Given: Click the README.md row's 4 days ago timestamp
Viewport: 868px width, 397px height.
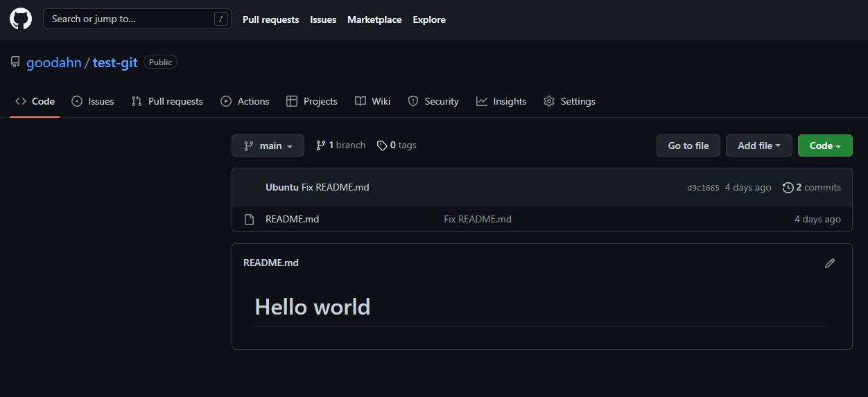Looking at the screenshot, I should (817, 219).
